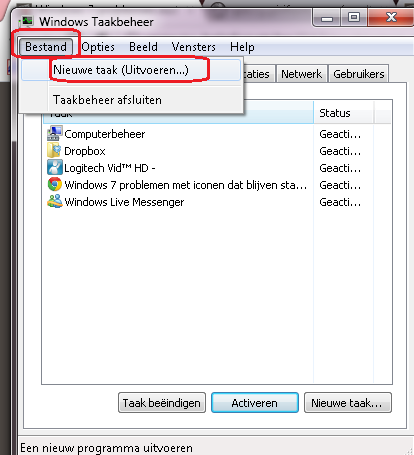The width and height of the screenshot is (414, 455).
Task: Open the Bestand menu
Action: pos(46,47)
